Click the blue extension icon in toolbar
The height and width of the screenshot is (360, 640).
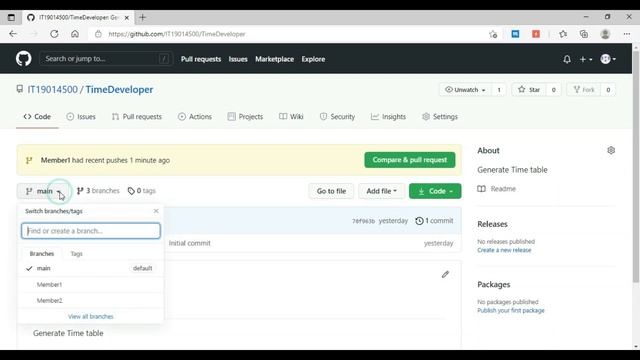(516, 34)
